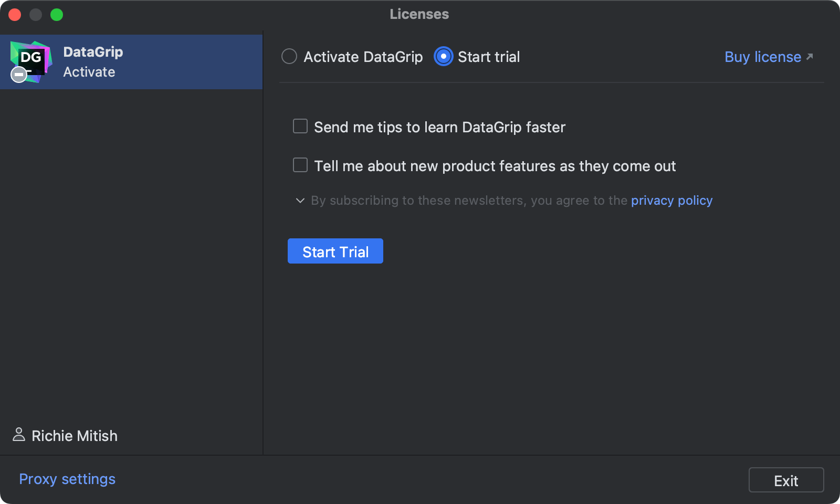840x504 pixels.
Task: Click the external link arrow next to Buy license
Action: (810, 55)
